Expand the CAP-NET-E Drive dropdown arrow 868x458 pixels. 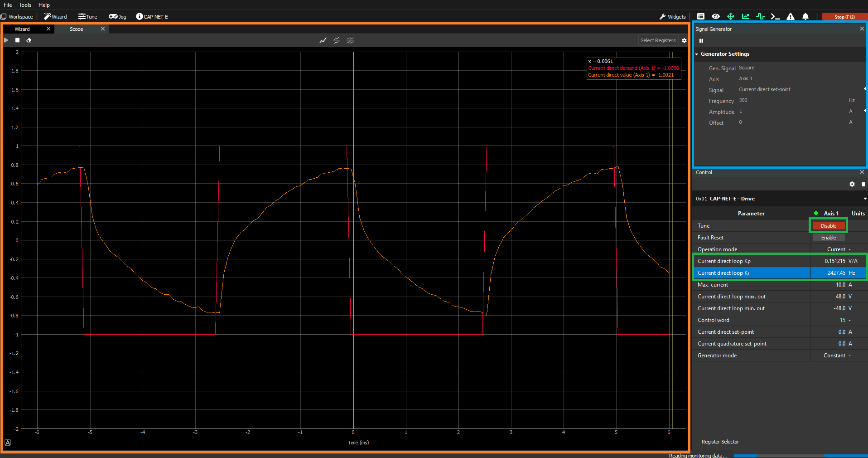(x=864, y=199)
